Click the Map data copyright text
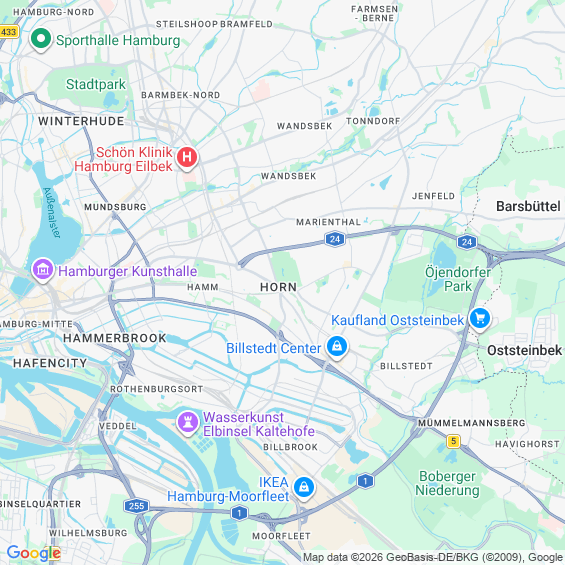The width and height of the screenshot is (565, 565). pyautogui.click(x=433, y=557)
